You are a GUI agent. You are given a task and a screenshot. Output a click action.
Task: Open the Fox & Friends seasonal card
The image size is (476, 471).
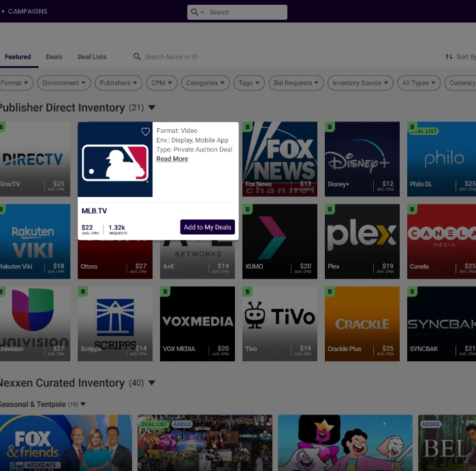tap(66, 443)
